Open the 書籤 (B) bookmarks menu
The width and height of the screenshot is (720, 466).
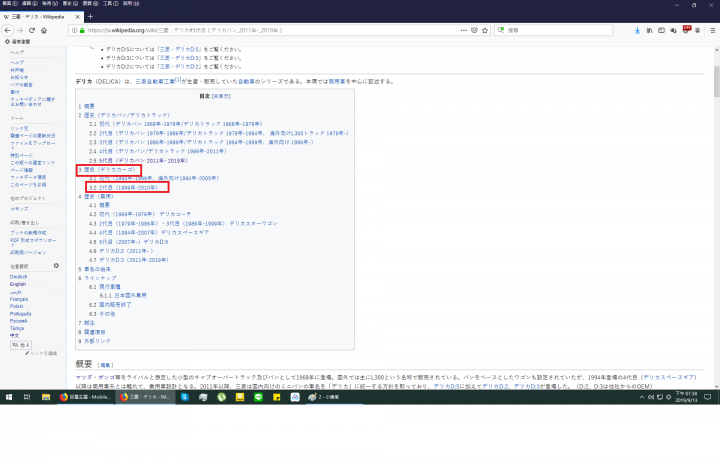tap(90, 3)
